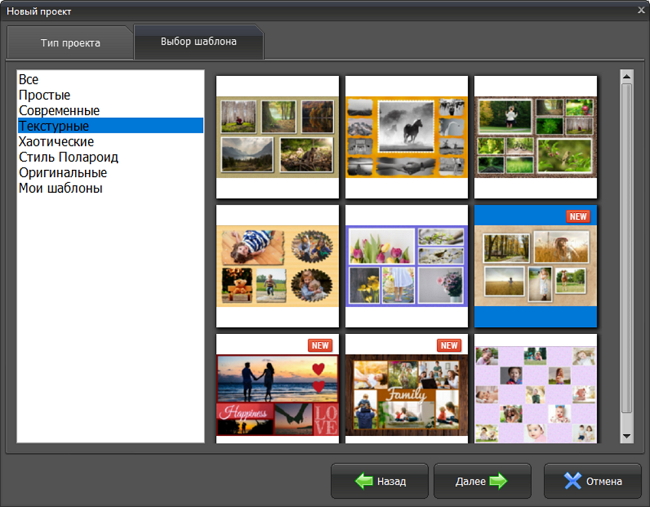Go back with the Назад button

tap(380, 481)
